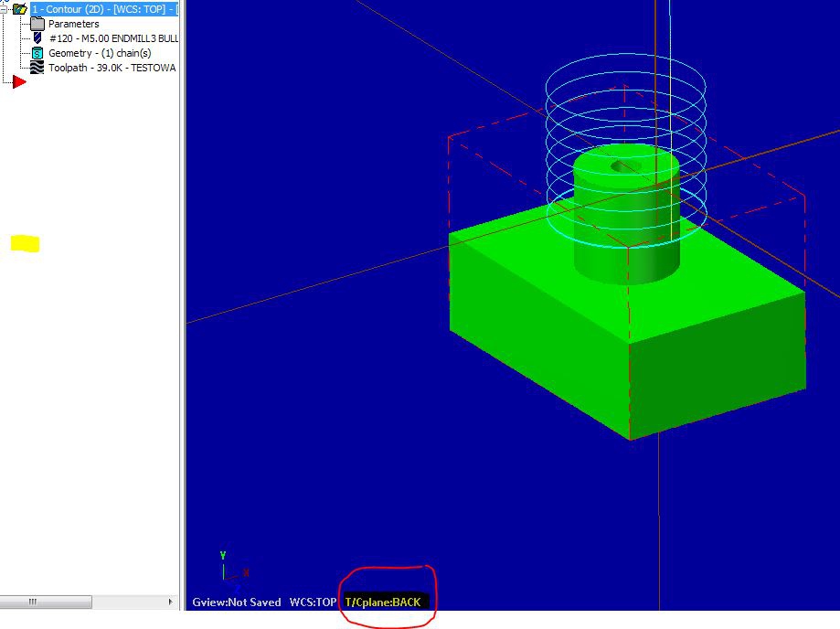Open tool #120 - M5.00 ENDMILL3 BULL
The width and height of the screenshot is (840, 629).
click(113, 38)
